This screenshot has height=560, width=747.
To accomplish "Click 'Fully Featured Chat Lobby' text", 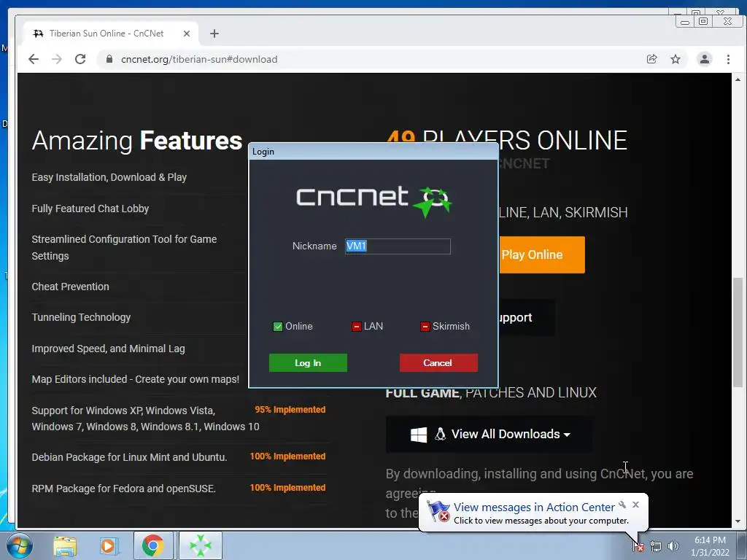I will (x=90, y=209).
